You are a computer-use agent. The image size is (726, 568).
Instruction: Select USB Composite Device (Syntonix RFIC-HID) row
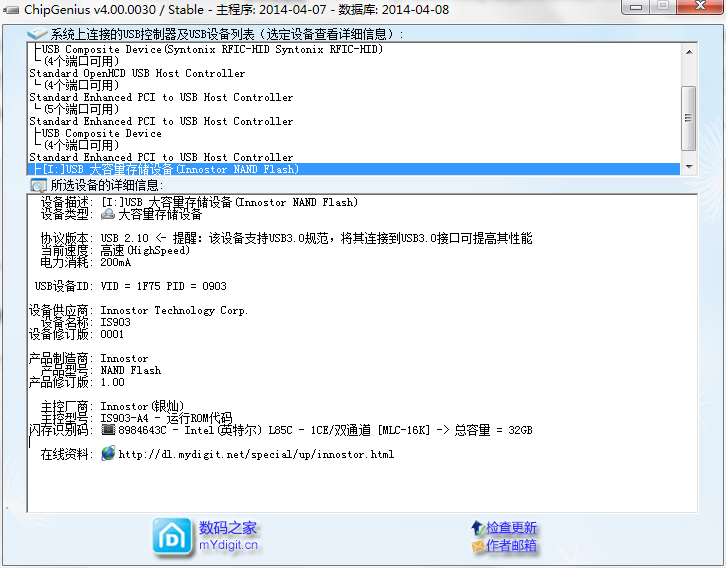354,49
